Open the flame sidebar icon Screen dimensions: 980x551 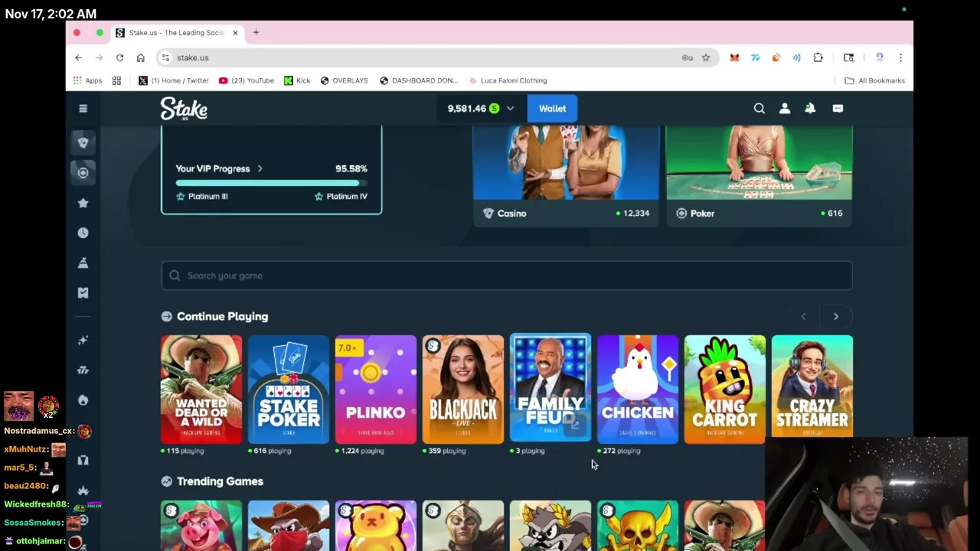[x=83, y=399]
